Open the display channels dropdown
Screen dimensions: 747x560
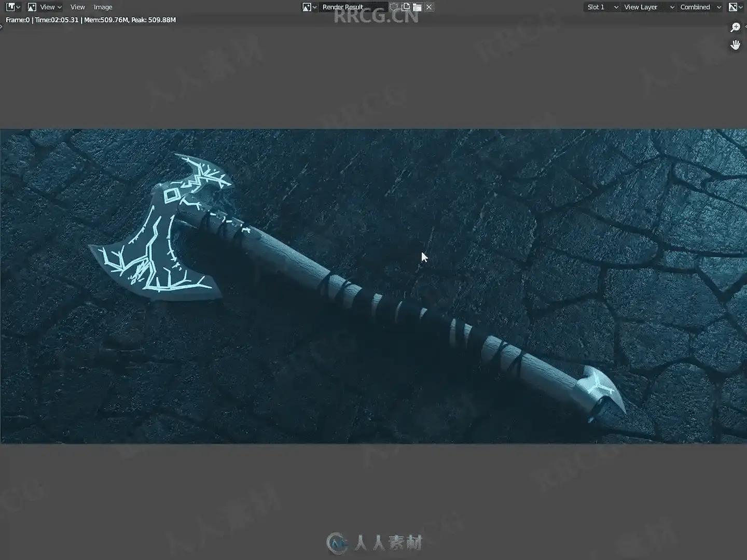click(x=735, y=7)
